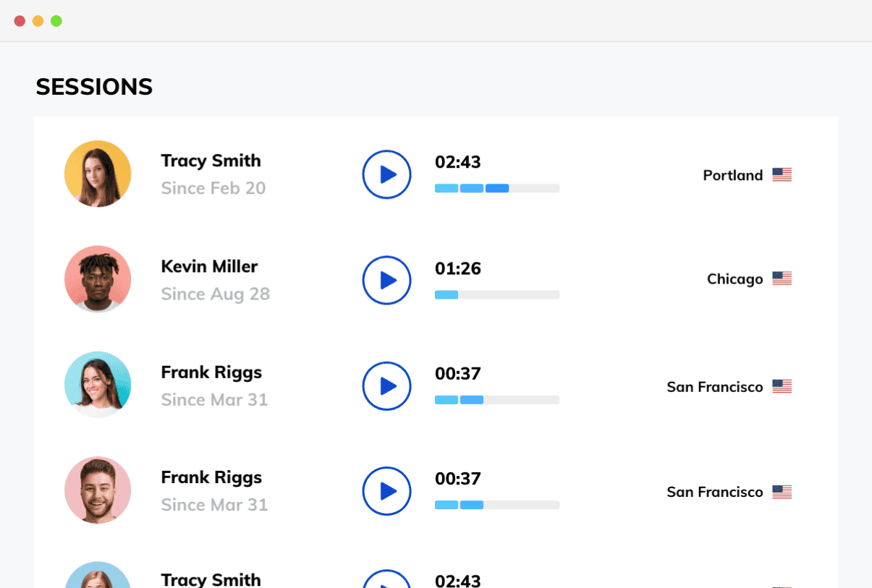Seek on the Portland session's progress bar
Viewport: 872px width, 588px height.
point(496,188)
